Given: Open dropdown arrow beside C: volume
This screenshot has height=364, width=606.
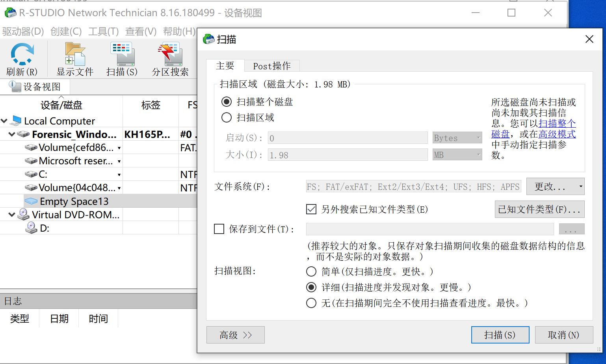Looking at the screenshot, I should [x=119, y=175].
